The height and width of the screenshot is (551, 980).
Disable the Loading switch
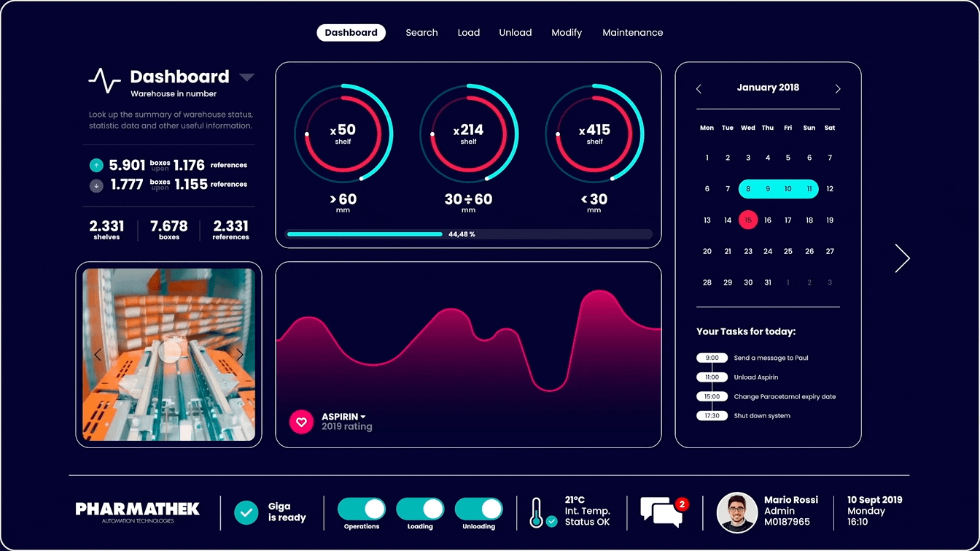(420, 509)
